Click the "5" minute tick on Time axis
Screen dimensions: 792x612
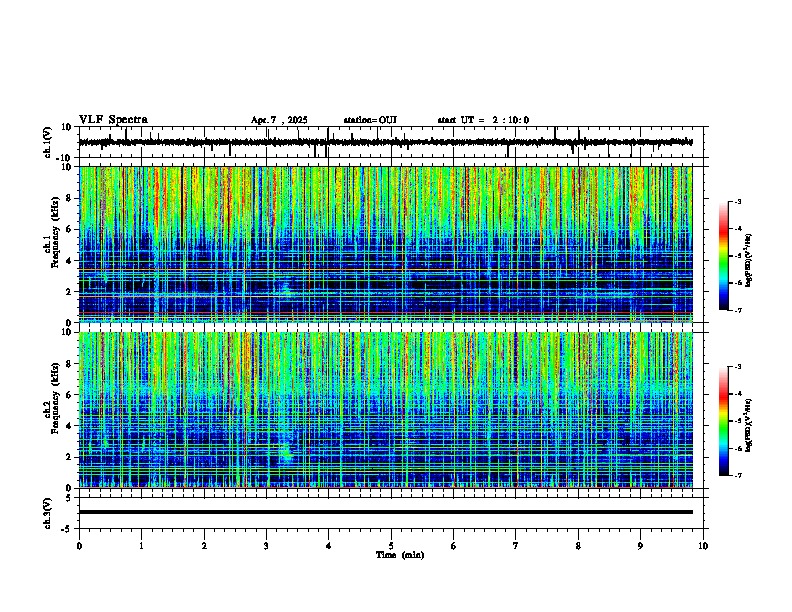(391, 546)
